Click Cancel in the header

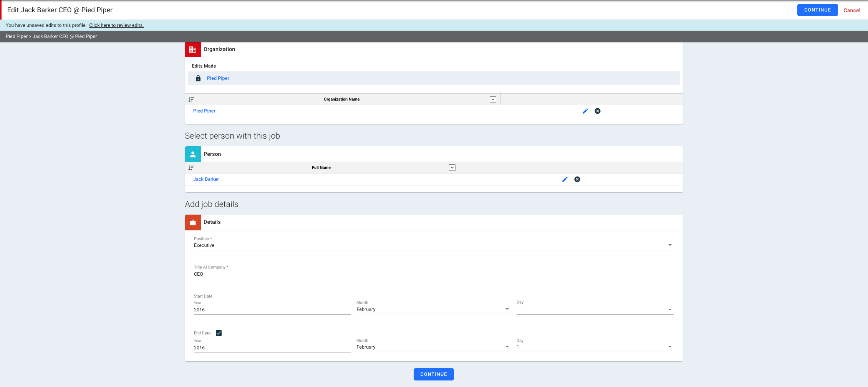point(852,10)
